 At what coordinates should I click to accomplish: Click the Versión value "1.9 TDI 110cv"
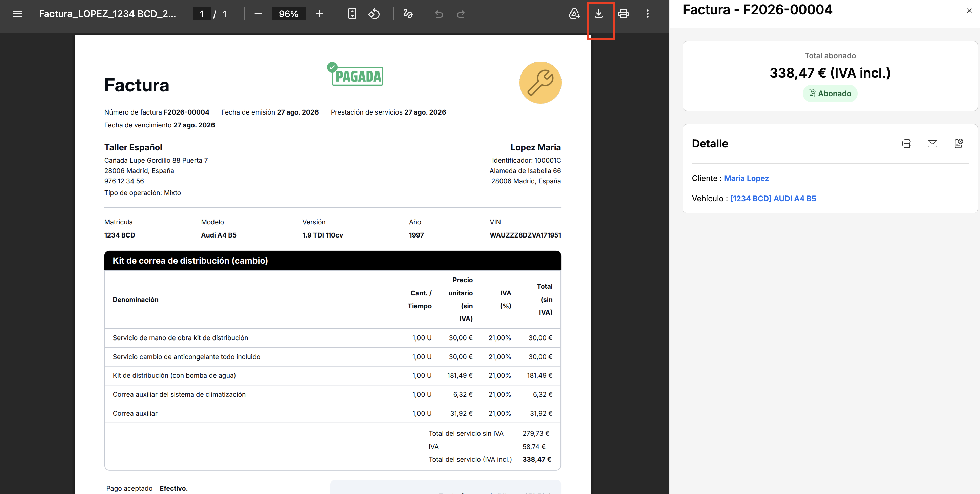(x=322, y=235)
